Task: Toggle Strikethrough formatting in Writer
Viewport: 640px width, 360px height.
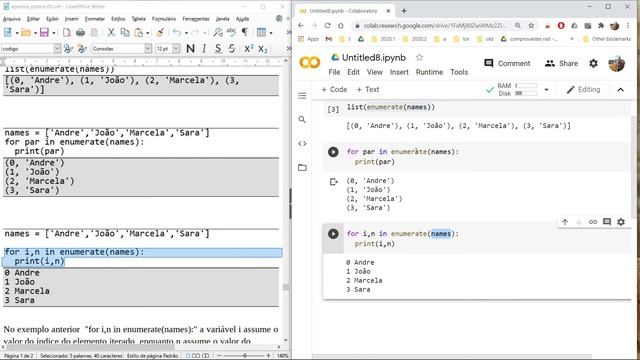Action: (232, 49)
